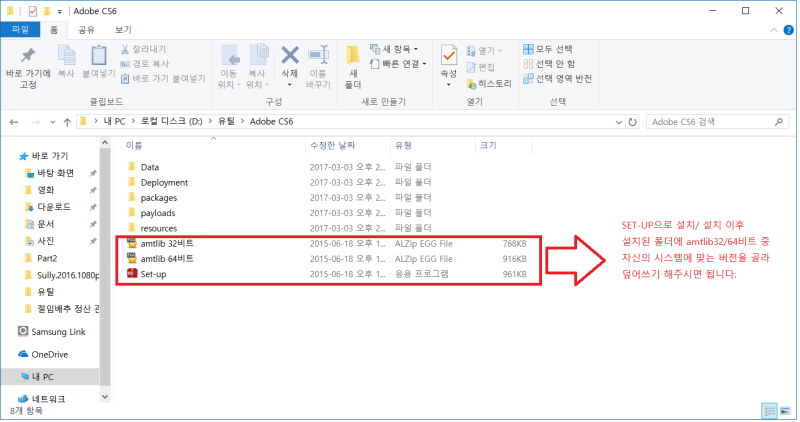Image resolution: width=800 pixels, height=422 pixels.
Task: Click 내 PC in address breadcrumb
Action: [114, 121]
